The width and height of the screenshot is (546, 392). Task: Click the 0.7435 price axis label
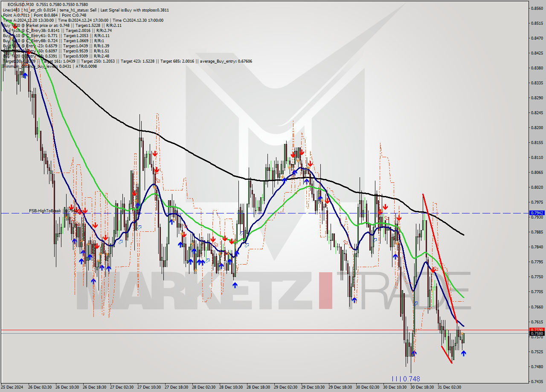coord(537,381)
